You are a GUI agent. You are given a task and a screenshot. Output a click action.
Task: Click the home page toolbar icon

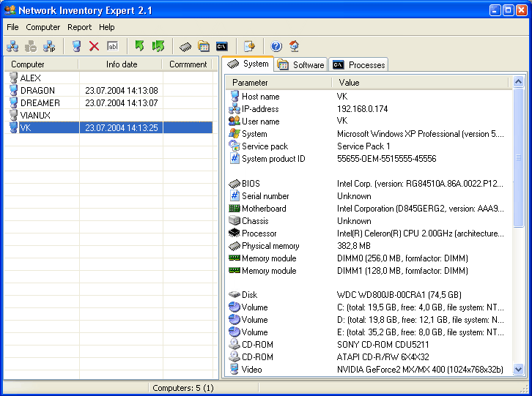click(294, 46)
